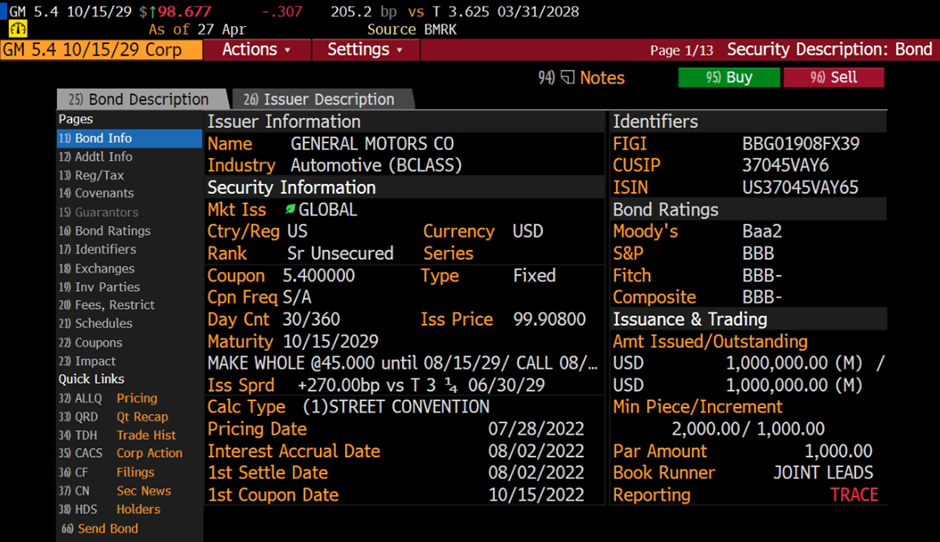This screenshot has width=940, height=542.
Task: Switch to the Bond Description tab
Action: coord(142,99)
